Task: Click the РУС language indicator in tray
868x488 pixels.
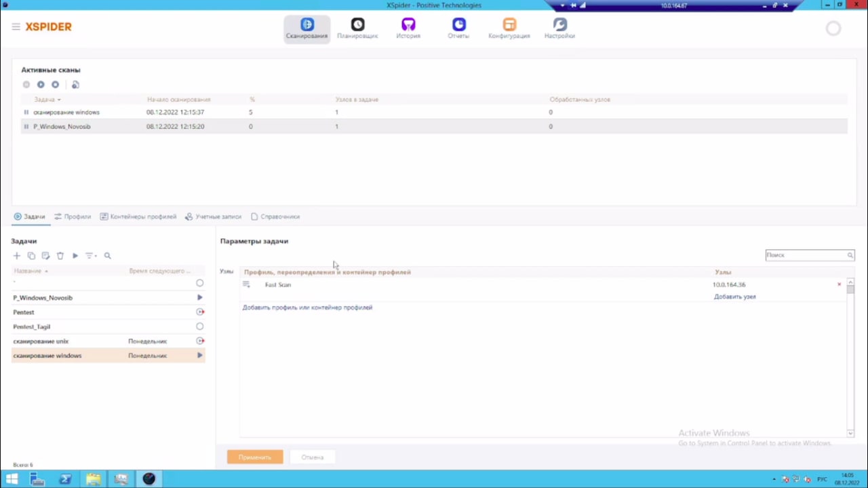Action: tap(822, 480)
